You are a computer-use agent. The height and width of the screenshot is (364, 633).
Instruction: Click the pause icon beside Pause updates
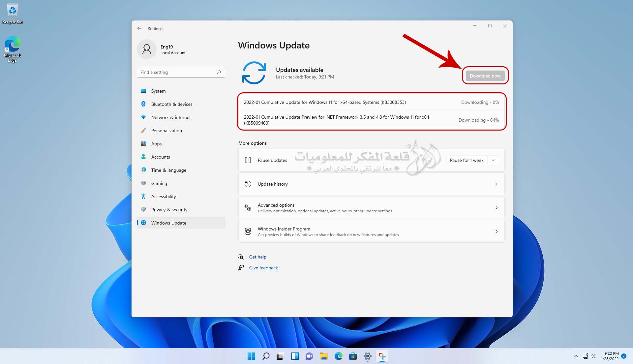248,160
